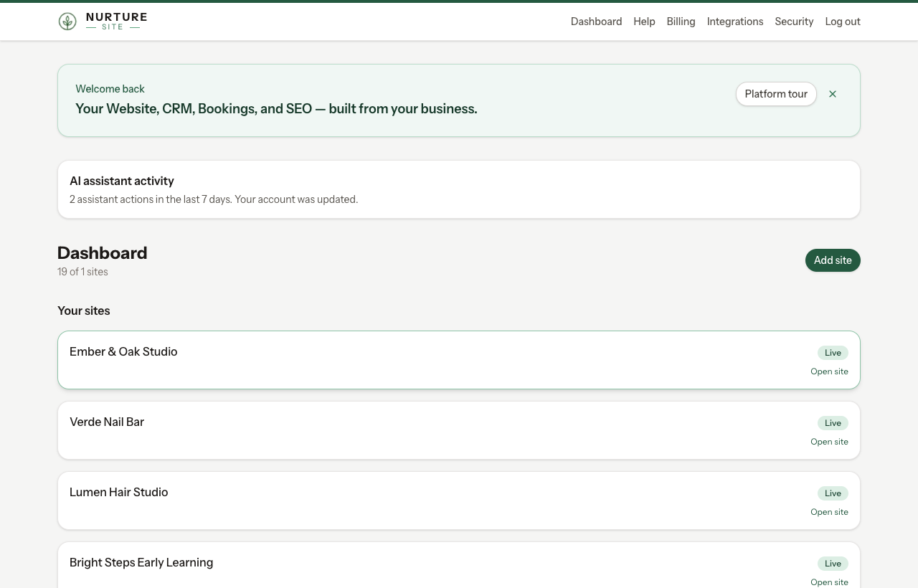This screenshot has height=588, width=918.
Task: Click the Add site button
Action: pos(833,260)
